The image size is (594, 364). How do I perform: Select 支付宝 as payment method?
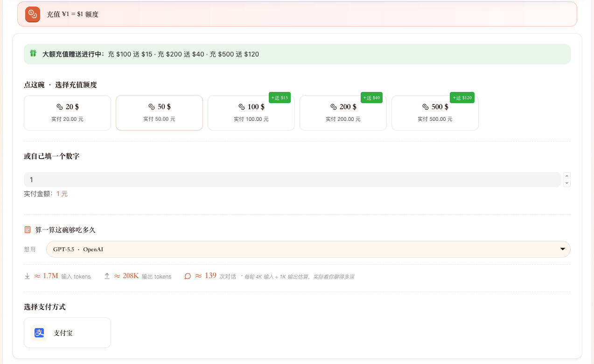67,333
